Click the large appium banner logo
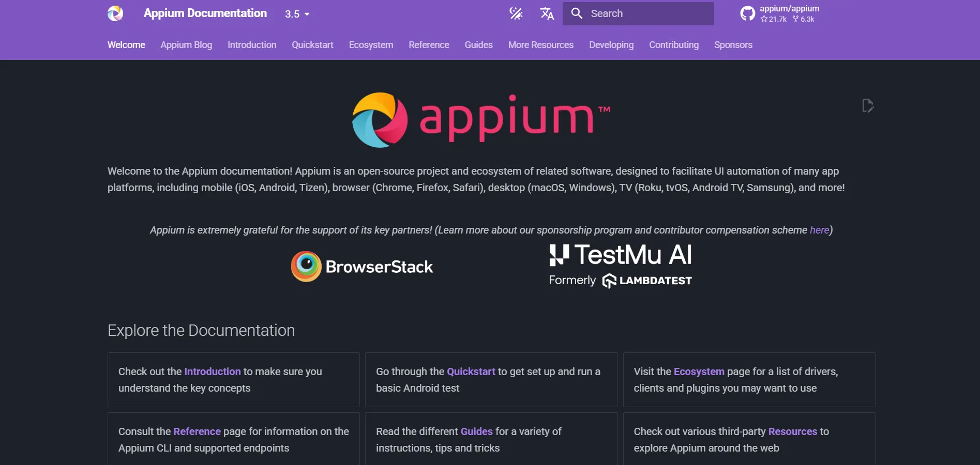The width and height of the screenshot is (980, 465). coord(481,119)
